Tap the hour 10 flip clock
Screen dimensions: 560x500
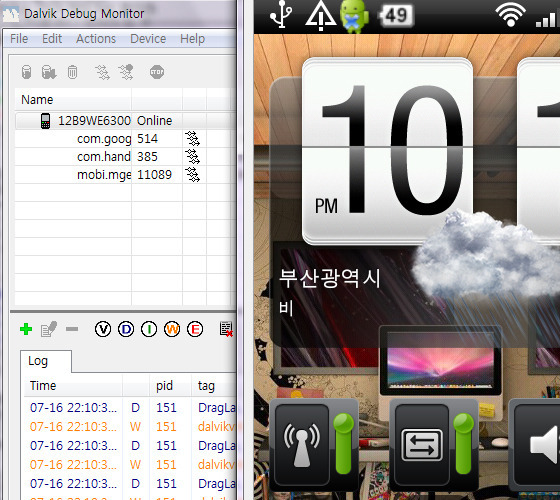[x=388, y=151]
